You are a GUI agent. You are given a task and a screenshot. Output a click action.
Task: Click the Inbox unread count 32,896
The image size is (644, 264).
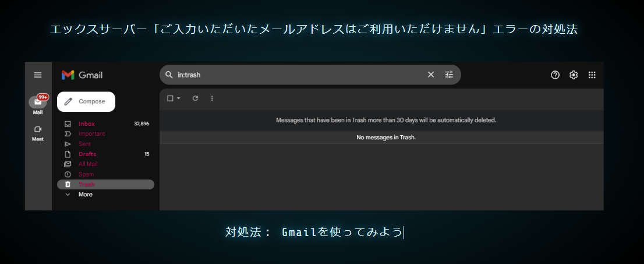[x=141, y=124]
